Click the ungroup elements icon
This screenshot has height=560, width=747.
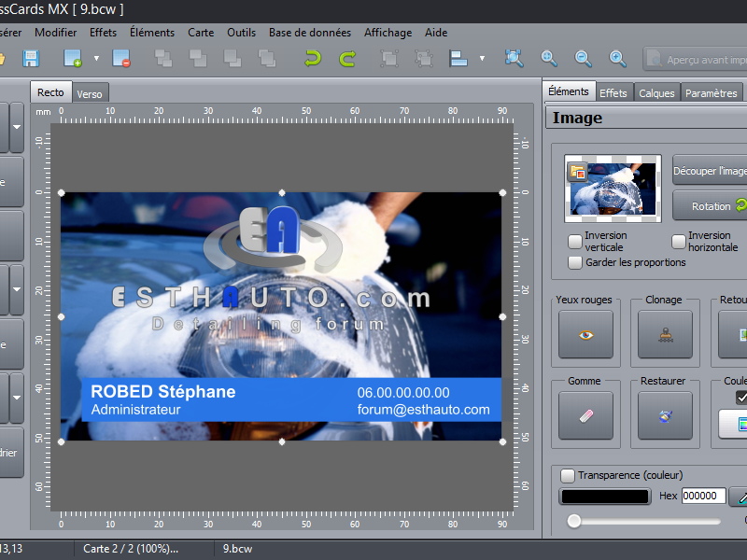[x=424, y=59]
